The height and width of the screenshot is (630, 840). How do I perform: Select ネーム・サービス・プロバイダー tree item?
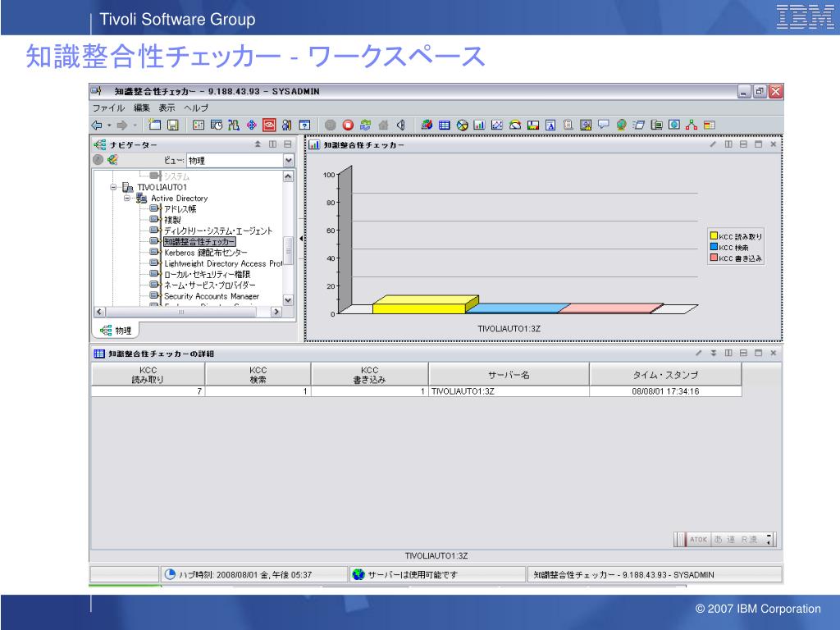209,285
